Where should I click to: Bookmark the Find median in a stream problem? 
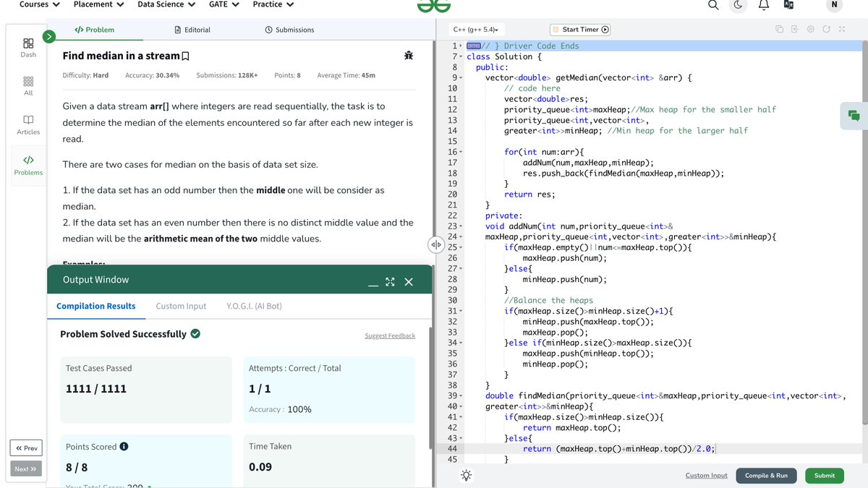[186, 56]
